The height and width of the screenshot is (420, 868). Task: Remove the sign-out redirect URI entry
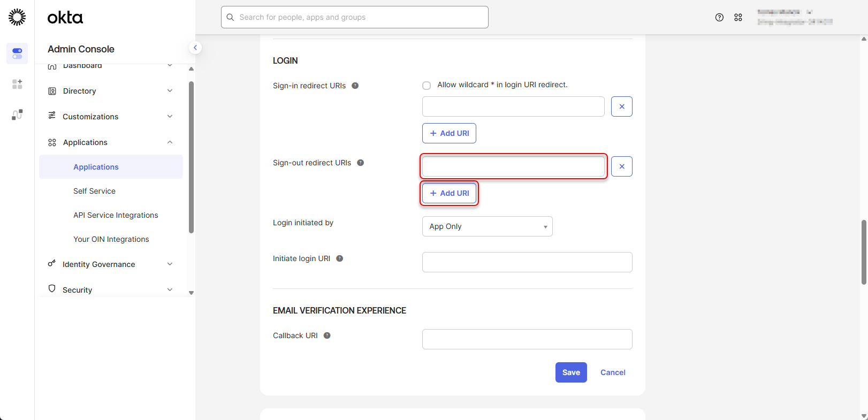click(621, 166)
